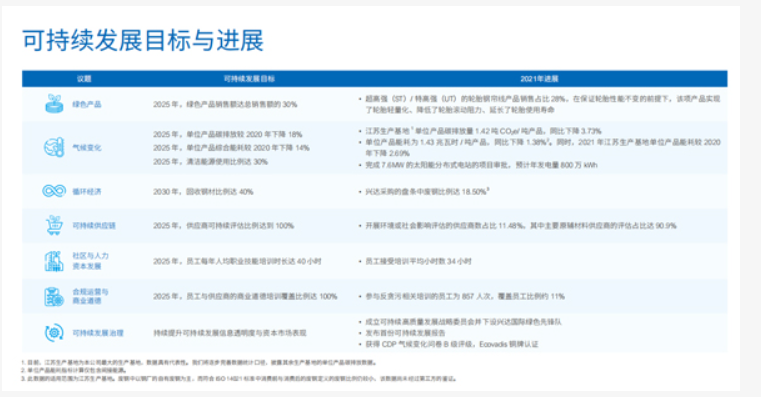Image resolution: width=761 pixels, height=397 pixels.
Task: Click the 可持续供应链 topic label
Action: (x=94, y=226)
